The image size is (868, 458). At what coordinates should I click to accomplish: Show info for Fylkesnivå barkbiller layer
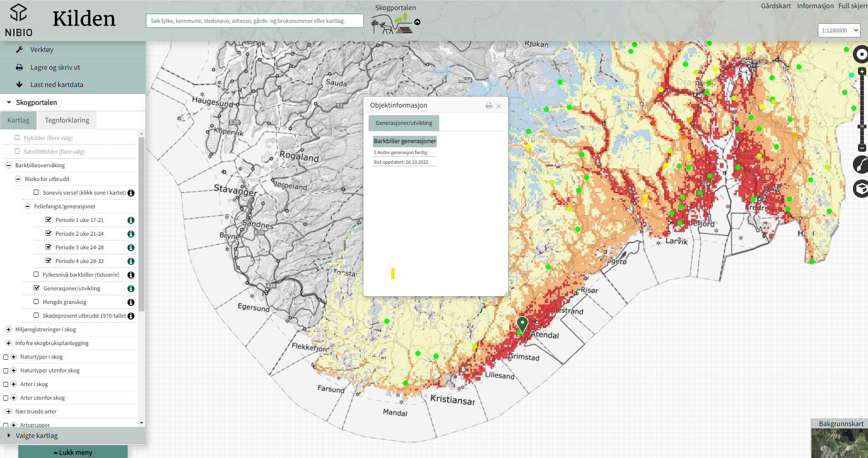click(x=131, y=275)
